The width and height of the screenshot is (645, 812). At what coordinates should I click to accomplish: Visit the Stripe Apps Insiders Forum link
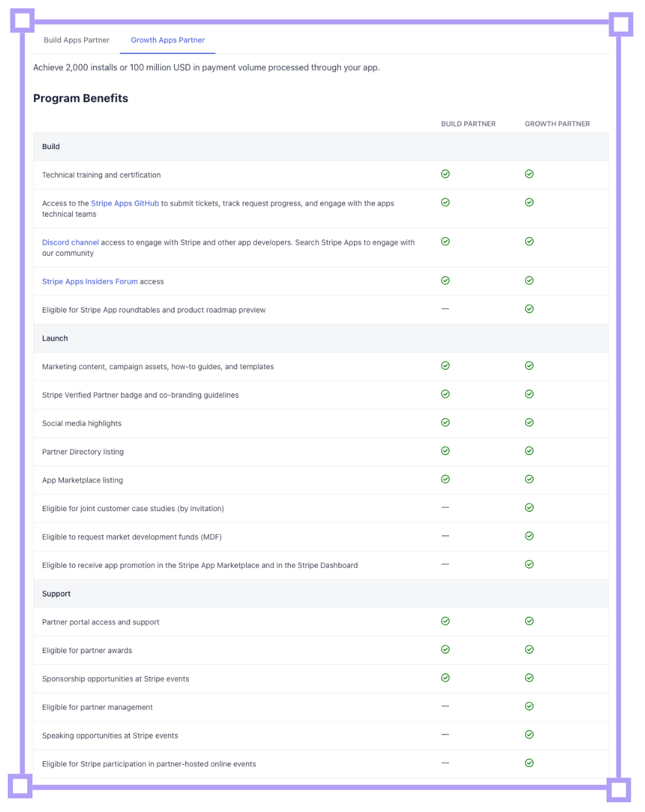coord(90,281)
